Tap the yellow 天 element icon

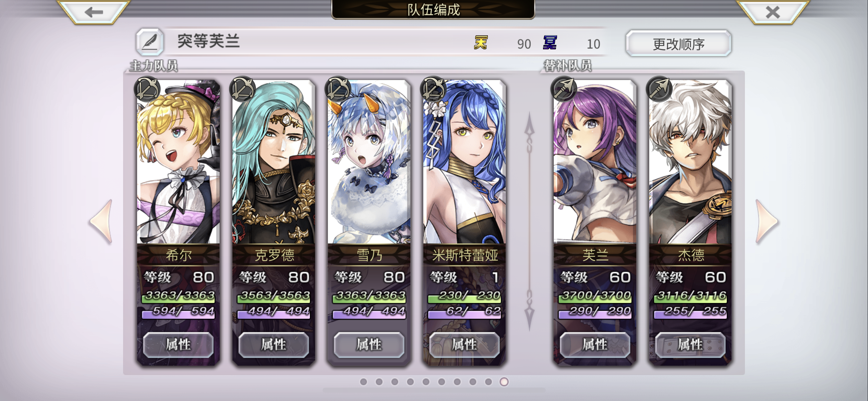point(481,43)
